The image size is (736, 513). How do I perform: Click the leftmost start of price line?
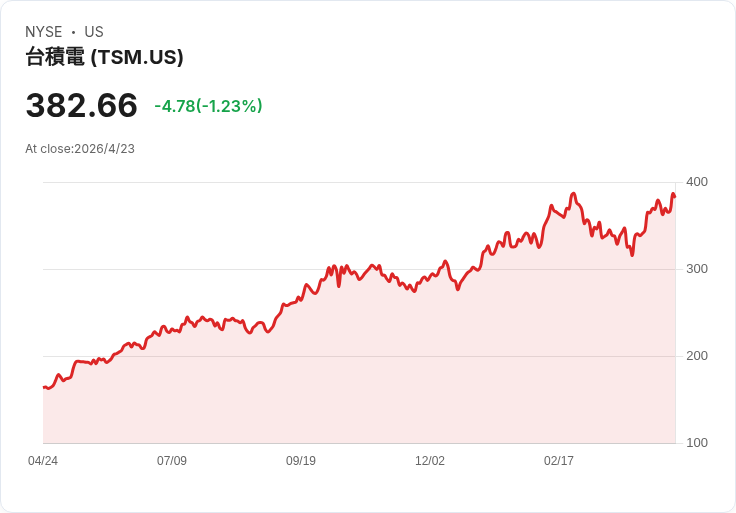(44, 387)
